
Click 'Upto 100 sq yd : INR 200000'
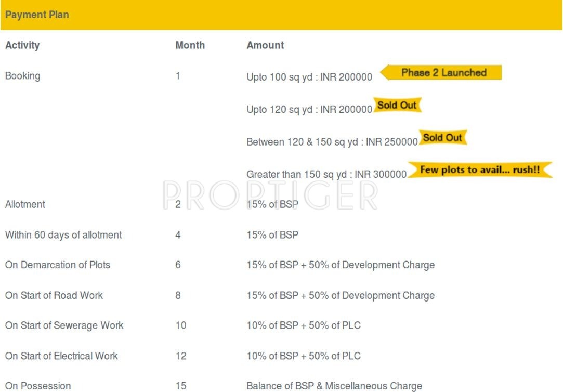(309, 77)
